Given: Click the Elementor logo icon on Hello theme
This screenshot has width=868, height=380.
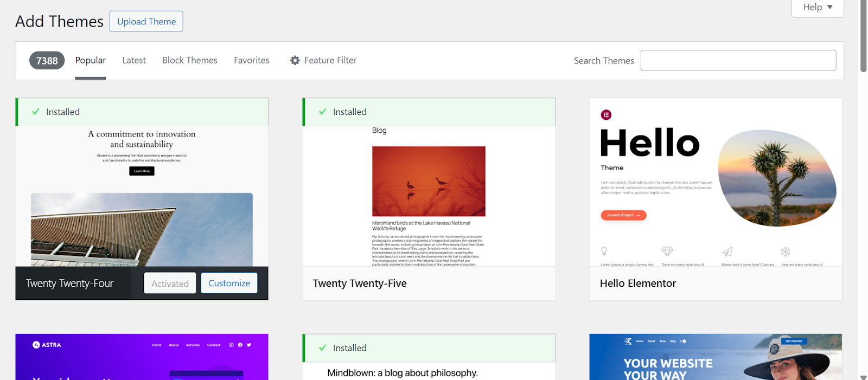Looking at the screenshot, I should pos(606,115).
